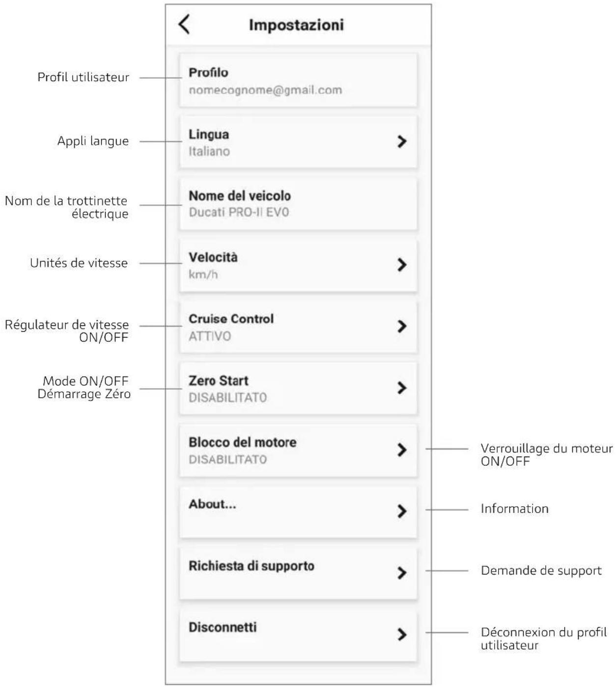Go back using the top-left arrow
Image resolution: width=616 pixels, height=687 pixels.
(x=184, y=24)
